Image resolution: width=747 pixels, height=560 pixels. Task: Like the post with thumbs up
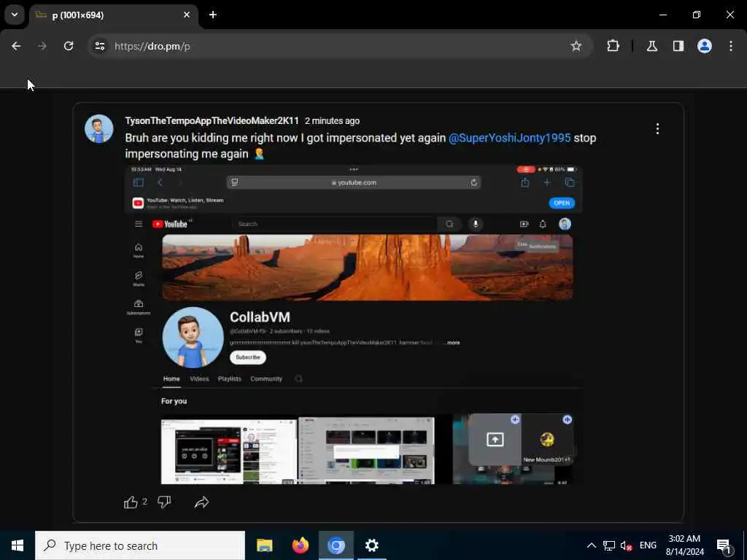tap(131, 502)
